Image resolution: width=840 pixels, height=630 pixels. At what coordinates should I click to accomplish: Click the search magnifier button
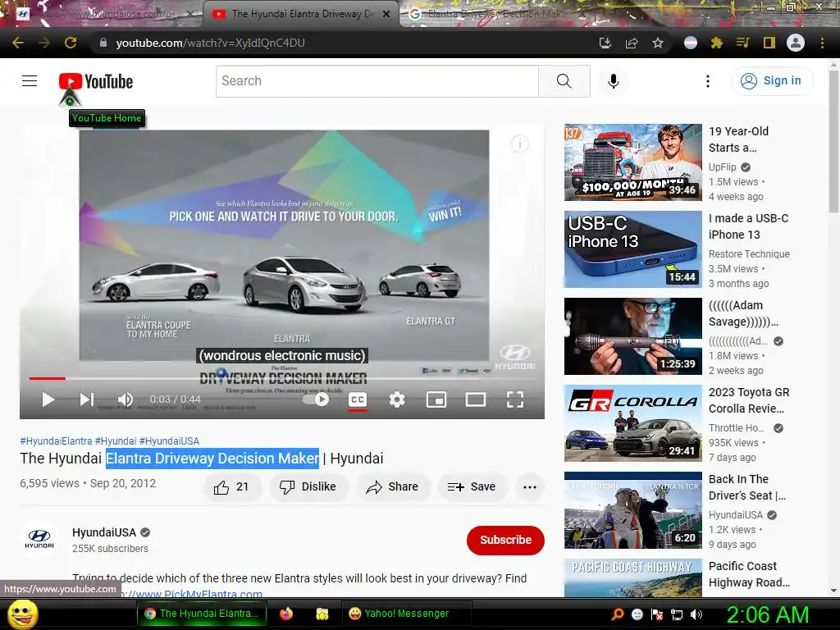[x=564, y=81]
